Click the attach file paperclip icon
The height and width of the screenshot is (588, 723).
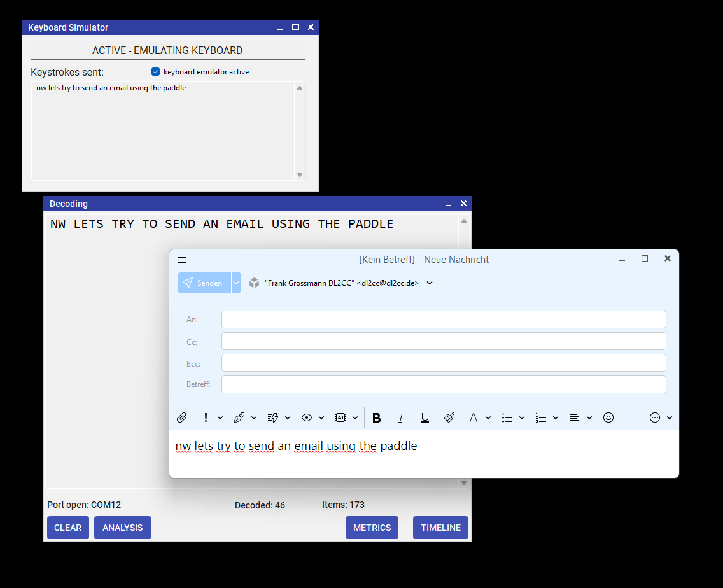181,418
